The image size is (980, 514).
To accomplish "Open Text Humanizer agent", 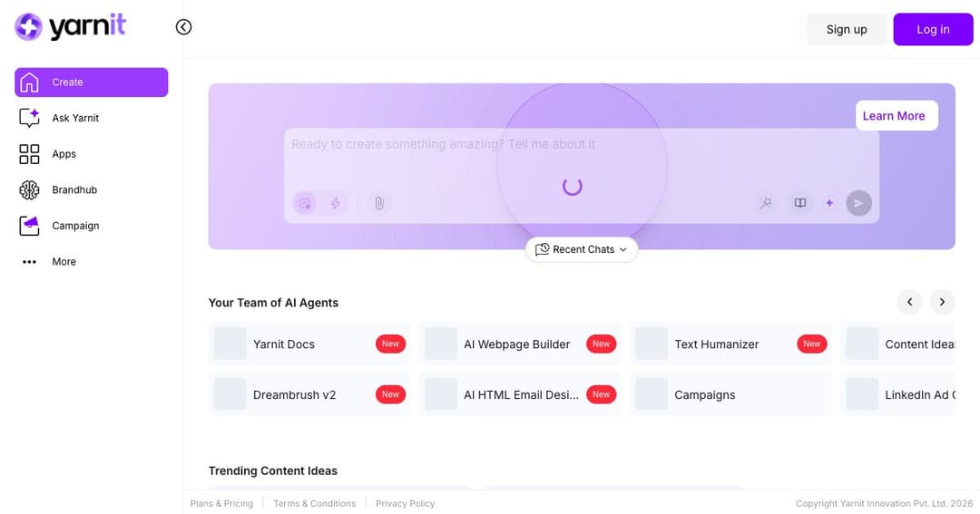I will coord(730,344).
